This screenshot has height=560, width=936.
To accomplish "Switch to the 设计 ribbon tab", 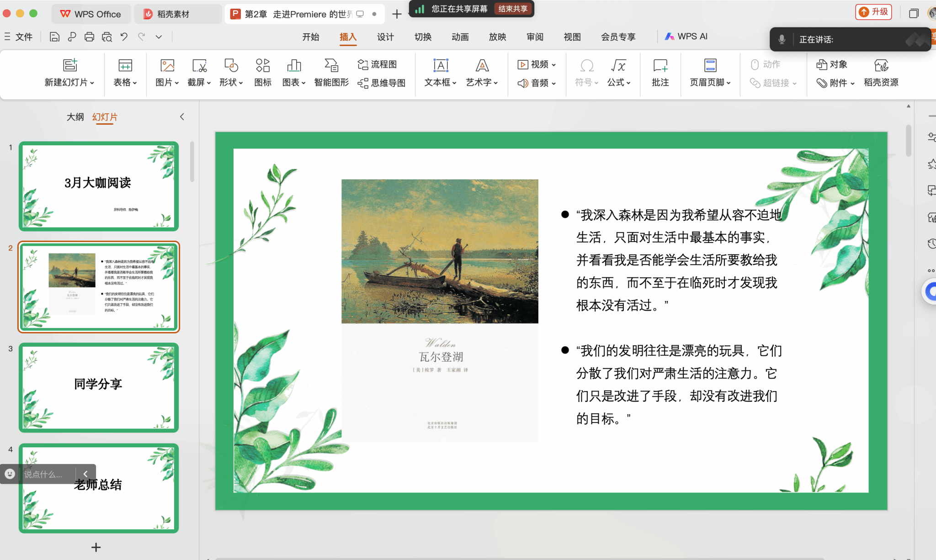I will [385, 37].
